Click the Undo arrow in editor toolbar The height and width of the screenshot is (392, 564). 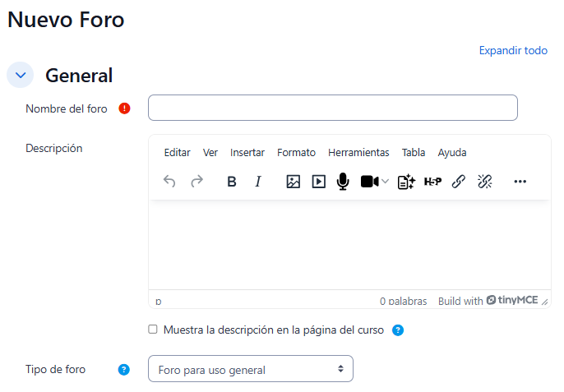click(169, 182)
